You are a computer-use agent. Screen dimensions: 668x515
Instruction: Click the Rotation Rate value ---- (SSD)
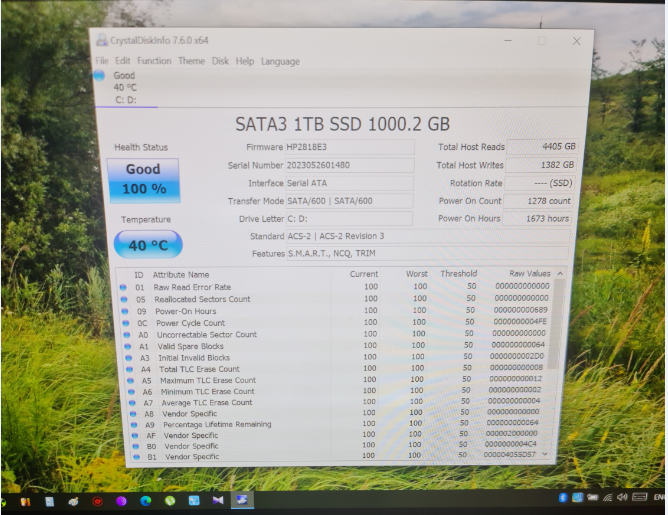(x=540, y=183)
